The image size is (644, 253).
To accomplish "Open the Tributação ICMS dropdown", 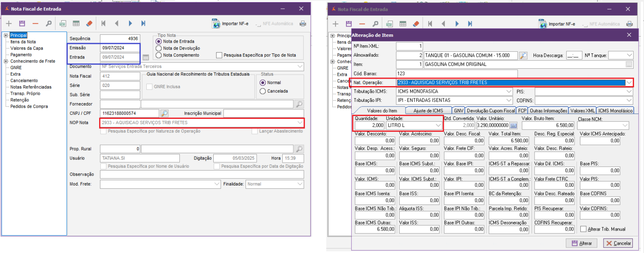I will pyautogui.click(x=508, y=91).
